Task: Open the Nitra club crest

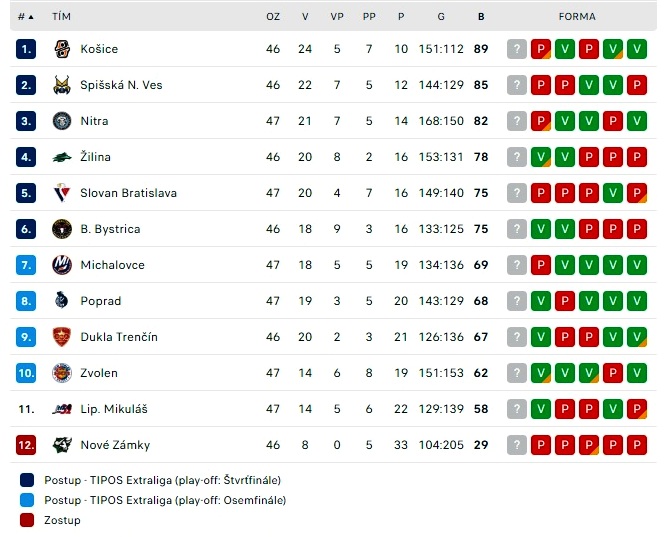Action: point(62,121)
